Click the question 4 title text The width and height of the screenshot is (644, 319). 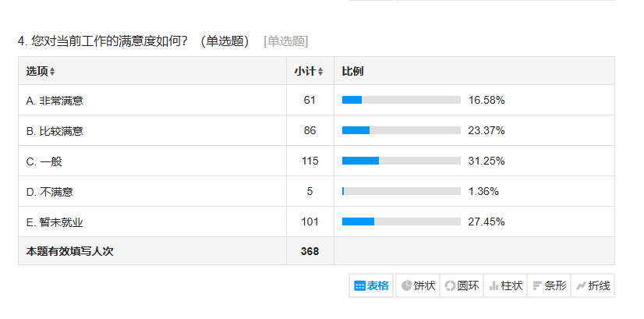(x=133, y=41)
